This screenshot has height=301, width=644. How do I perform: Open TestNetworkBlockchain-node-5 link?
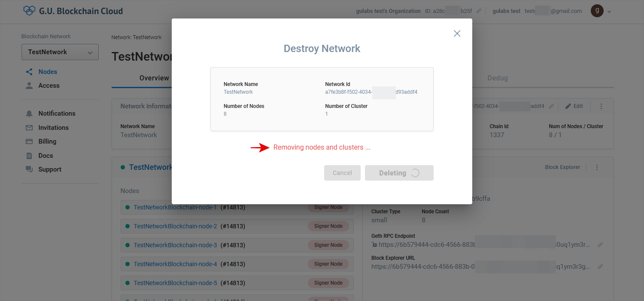click(175, 283)
